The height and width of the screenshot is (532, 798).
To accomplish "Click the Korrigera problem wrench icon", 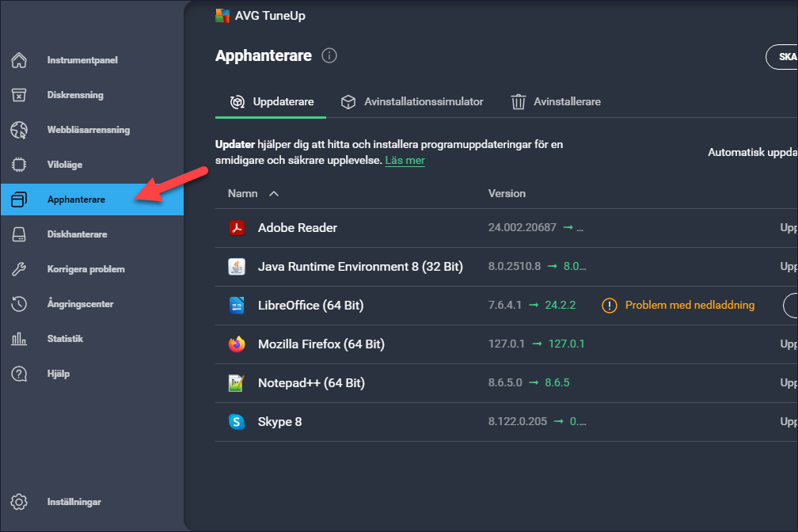I will coord(19,269).
